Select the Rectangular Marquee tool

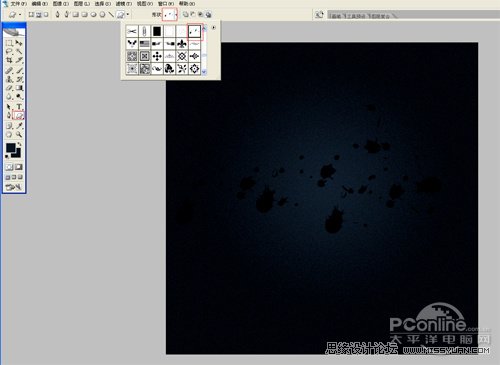(x=9, y=43)
